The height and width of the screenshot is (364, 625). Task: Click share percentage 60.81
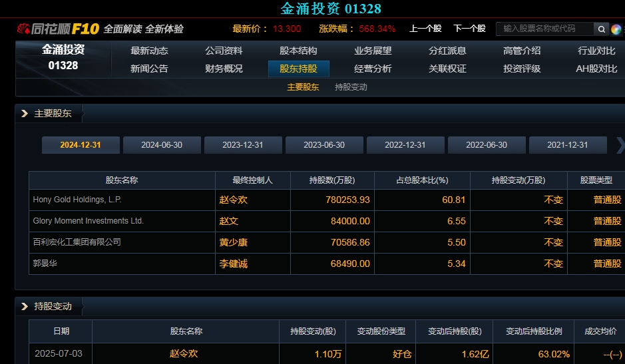(x=453, y=200)
